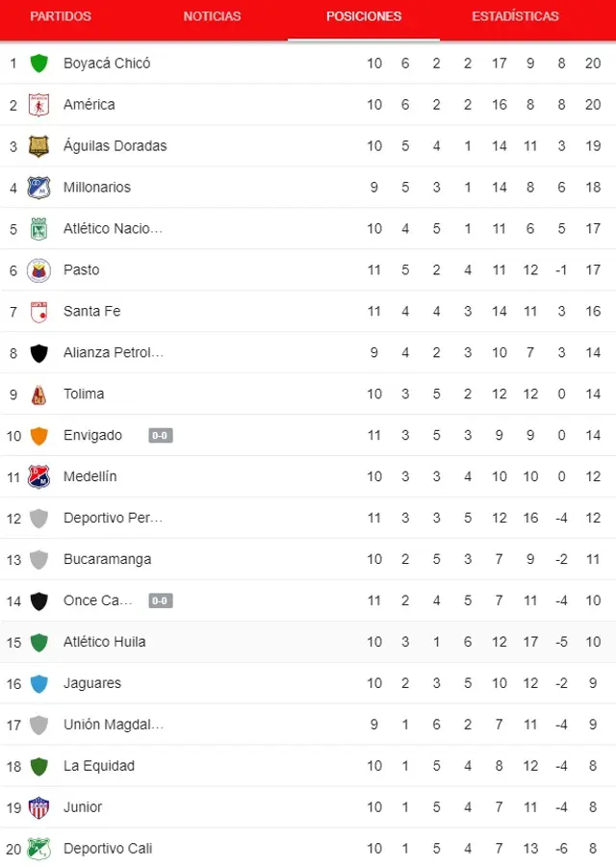The height and width of the screenshot is (867, 616).
Task: Click the Jaguares blue shield icon
Action: click(x=38, y=684)
